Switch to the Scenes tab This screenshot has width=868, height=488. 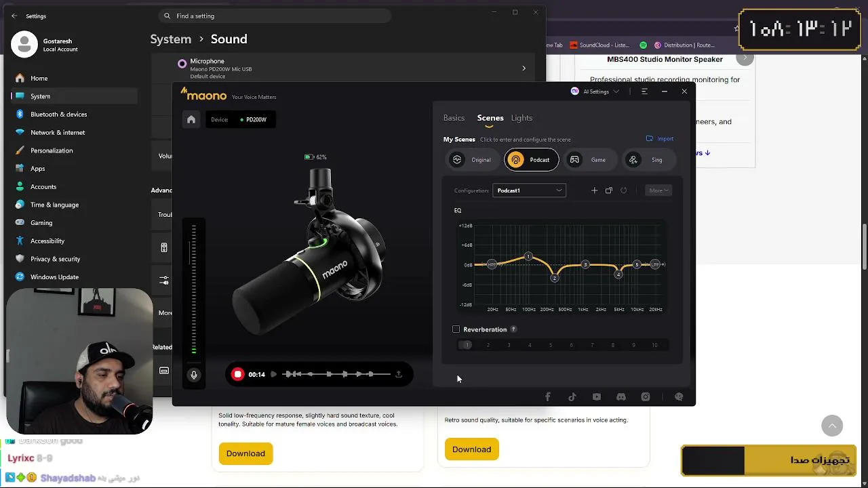pos(490,118)
